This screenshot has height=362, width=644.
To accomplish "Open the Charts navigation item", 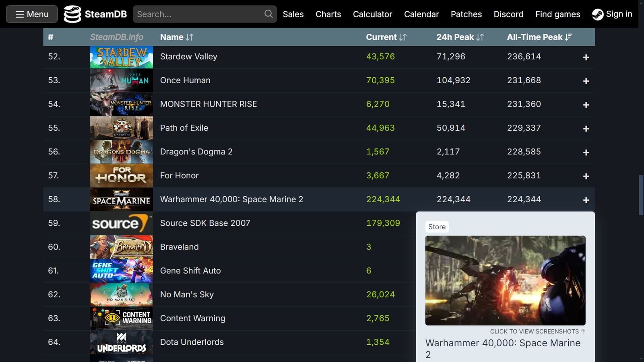I will click(x=328, y=14).
